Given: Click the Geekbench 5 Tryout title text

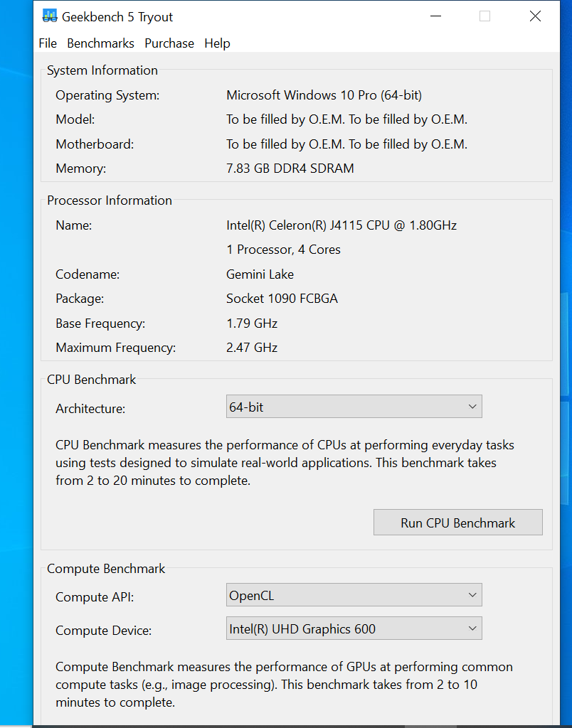Looking at the screenshot, I should 117,16.
